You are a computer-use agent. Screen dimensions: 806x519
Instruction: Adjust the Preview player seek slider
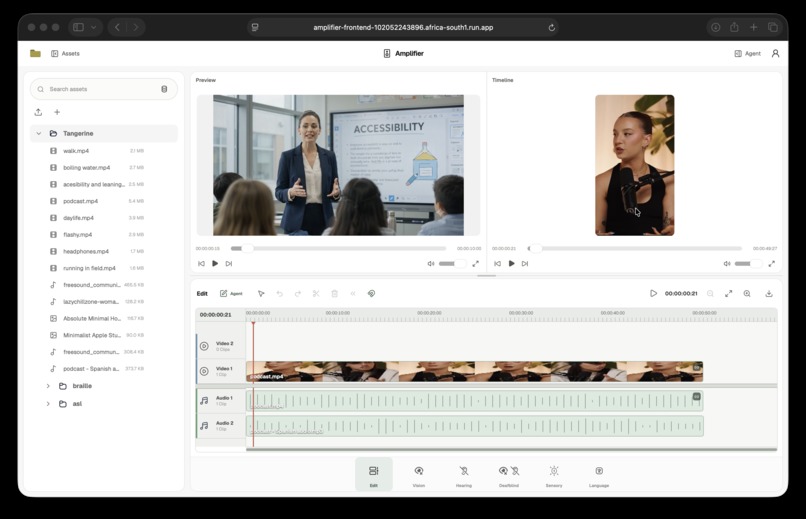(338, 248)
